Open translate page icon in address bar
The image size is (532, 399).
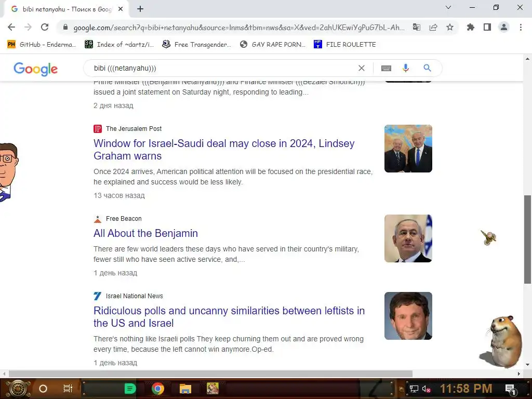416,27
